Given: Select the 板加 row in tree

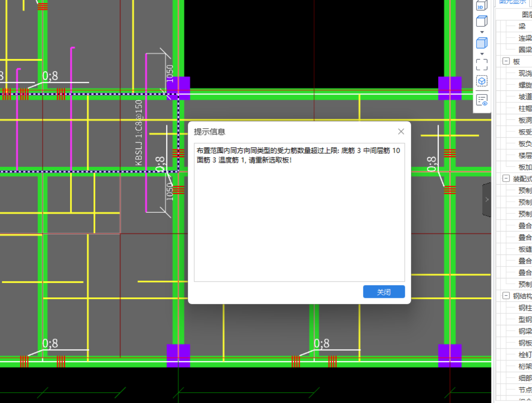Looking at the screenshot, I should 525,167.
